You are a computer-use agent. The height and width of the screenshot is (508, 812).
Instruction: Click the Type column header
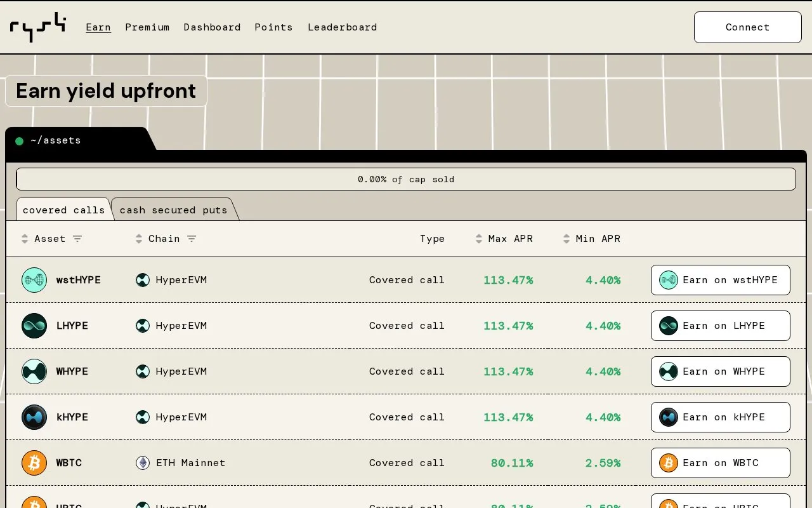click(432, 239)
